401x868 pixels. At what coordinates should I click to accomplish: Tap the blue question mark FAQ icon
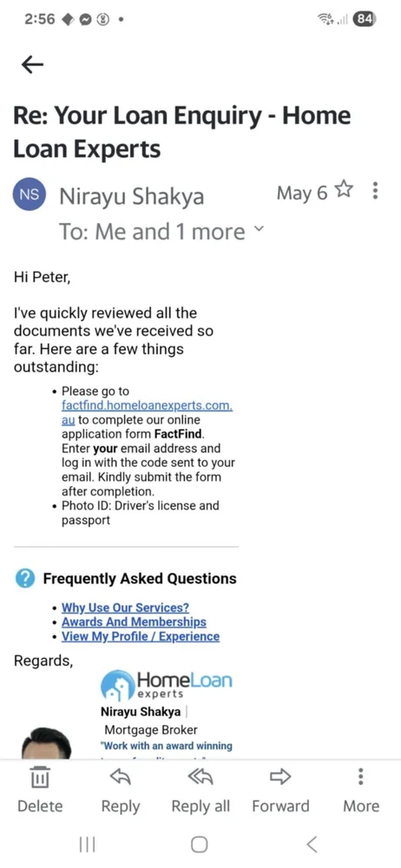(x=25, y=579)
